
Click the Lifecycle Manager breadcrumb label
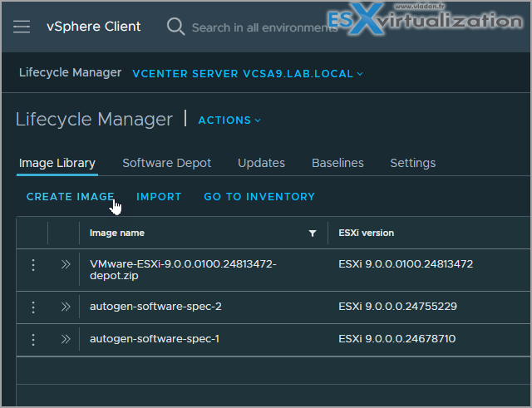70,72
